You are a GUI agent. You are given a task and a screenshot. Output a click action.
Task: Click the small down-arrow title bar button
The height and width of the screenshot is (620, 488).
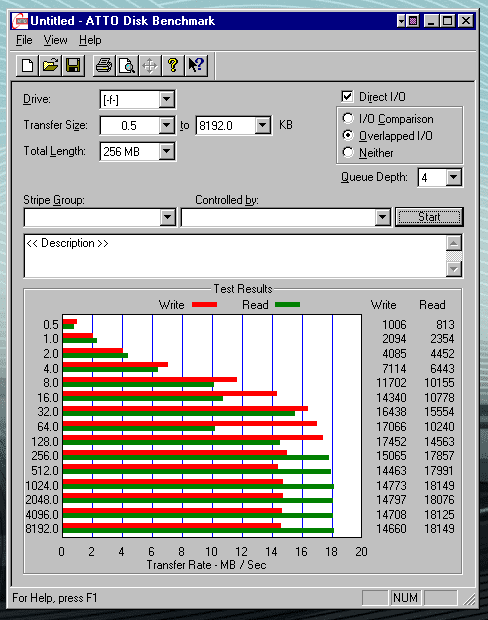click(x=401, y=21)
